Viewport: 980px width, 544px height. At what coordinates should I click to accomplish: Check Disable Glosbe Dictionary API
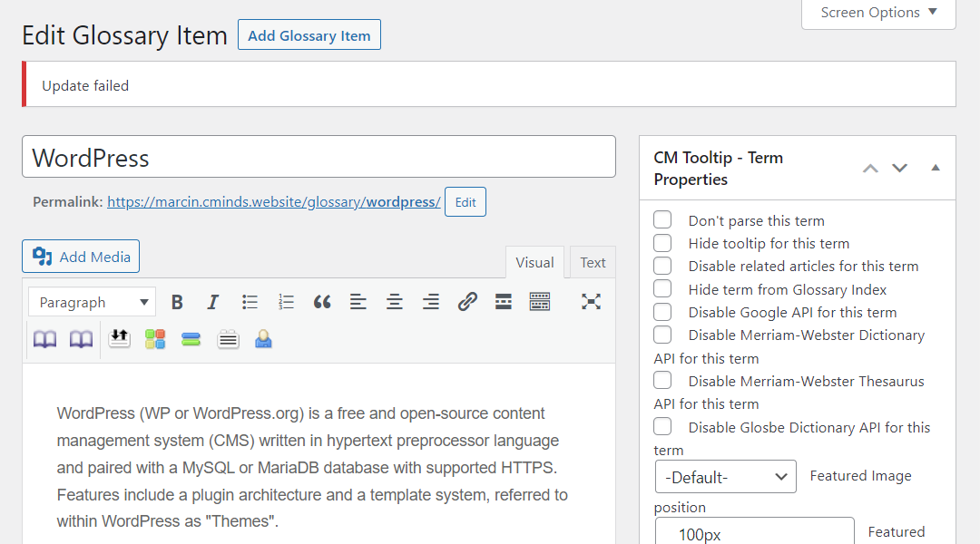click(662, 426)
